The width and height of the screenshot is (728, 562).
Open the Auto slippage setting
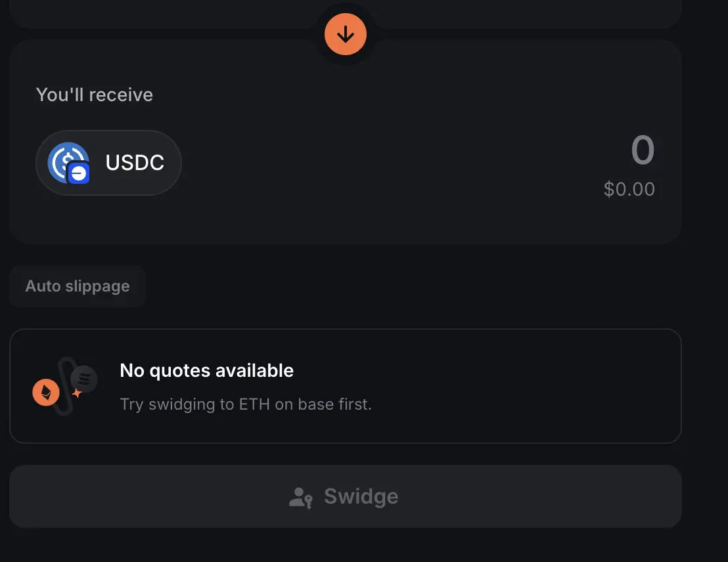click(x=78, y=286)
